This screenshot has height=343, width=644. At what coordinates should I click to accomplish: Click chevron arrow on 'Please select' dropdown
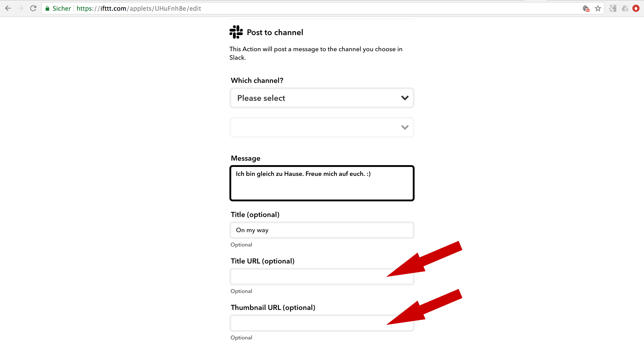click(405, 98)
